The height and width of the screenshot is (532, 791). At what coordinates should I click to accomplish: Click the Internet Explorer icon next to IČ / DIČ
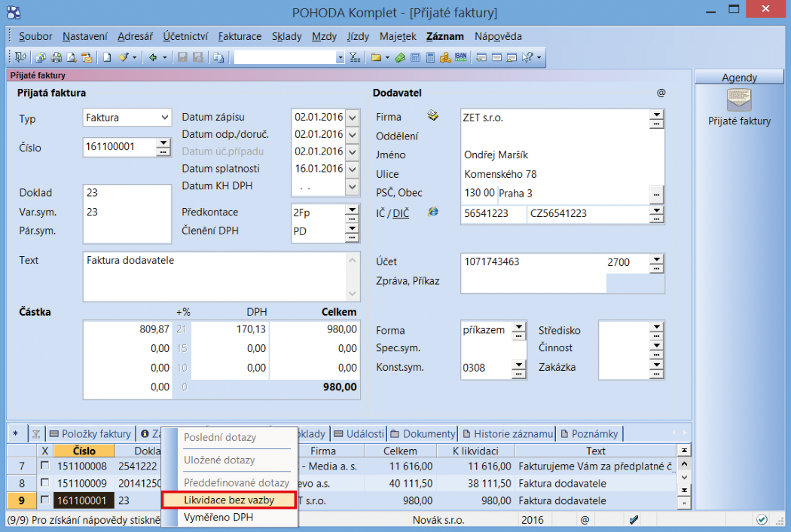(x=433, y=212)
